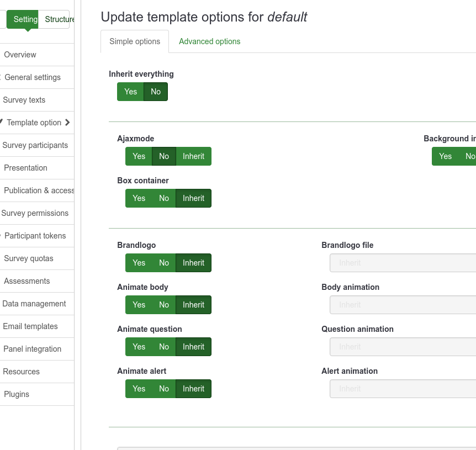Viewport: 476px width, 450px height.
Task: Open the Body animation dropdown
Action: click(x=403, y=305)
